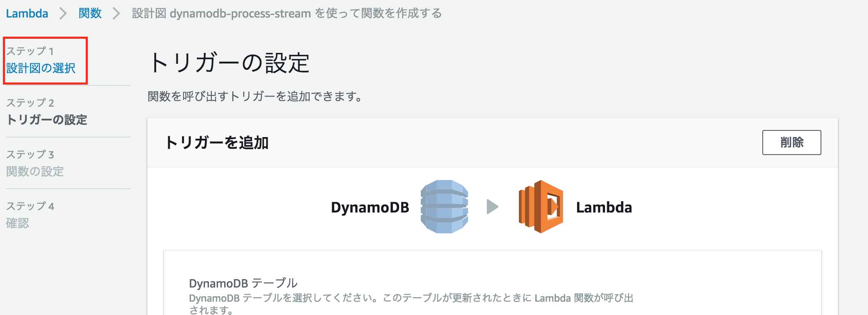Open the Lambda breadcrumb link
This screenshot has height=315, width=868.
[27, 13]
